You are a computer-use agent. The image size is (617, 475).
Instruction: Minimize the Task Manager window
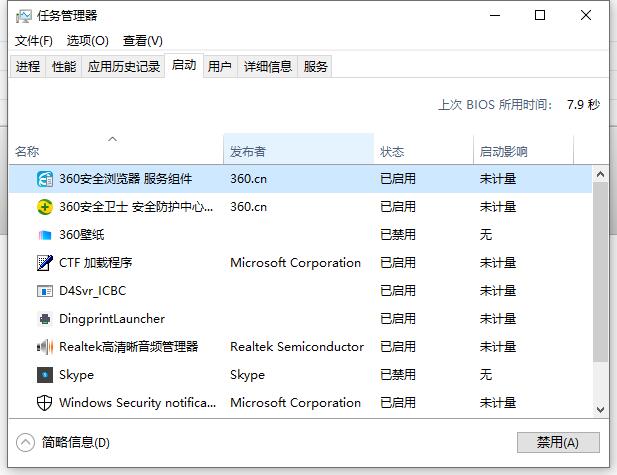point(495,16)
